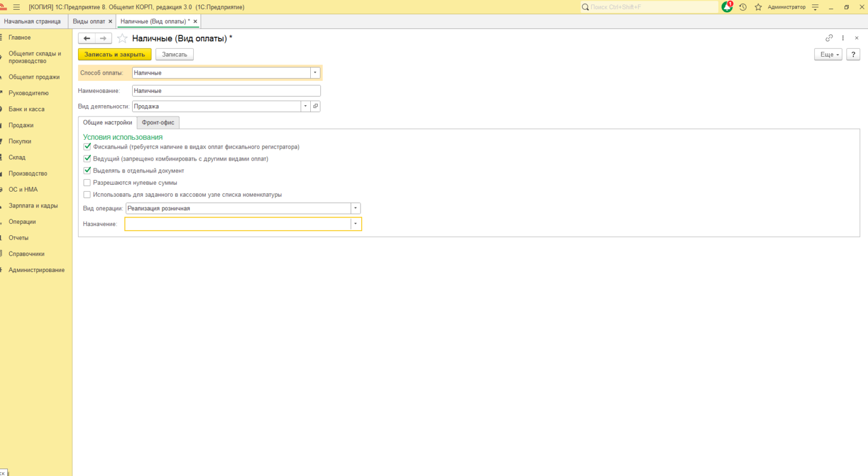Screen dimensions: 868x476
Task: Click the Записать button
Action: (175, 54)
